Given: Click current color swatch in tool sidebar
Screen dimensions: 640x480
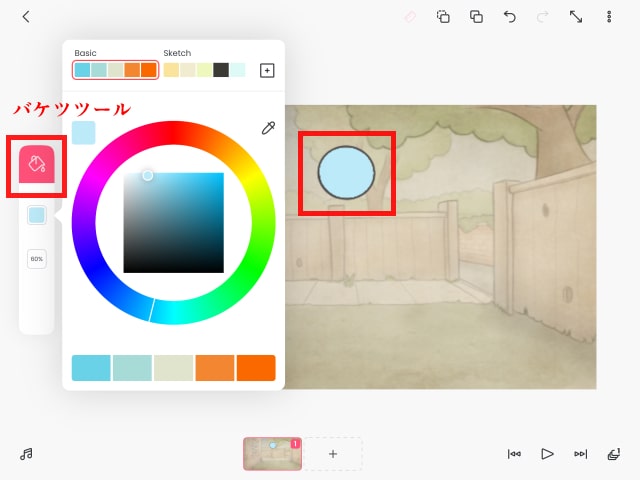Looking at the screenshot, I should pyautogui.click(x=37, y=215).
